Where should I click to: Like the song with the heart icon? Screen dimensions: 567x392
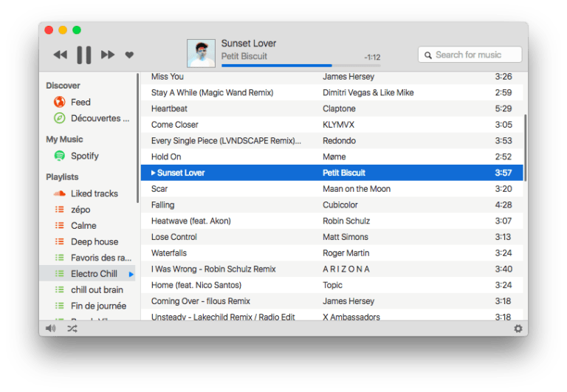pos(129,55)
